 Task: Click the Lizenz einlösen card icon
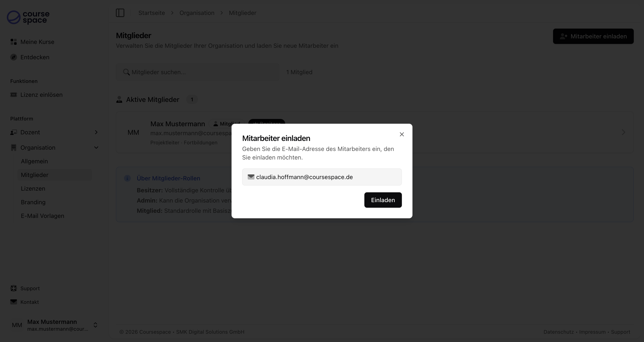[x=13, y=95]
